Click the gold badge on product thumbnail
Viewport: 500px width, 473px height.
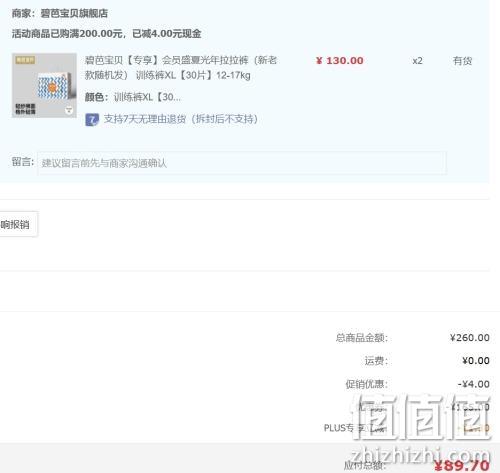pyautogui.click(x=25, y=60)
